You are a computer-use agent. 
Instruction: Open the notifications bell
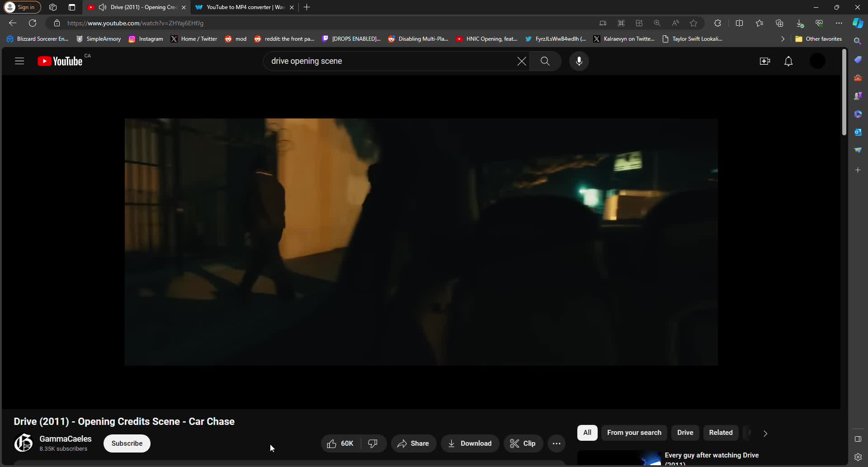point(788,61)
